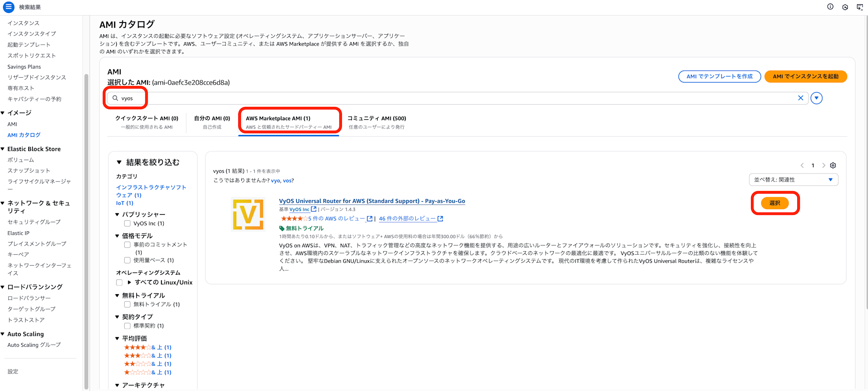Collapse the アーキテクチャ filter section

(x=117, y=385)
